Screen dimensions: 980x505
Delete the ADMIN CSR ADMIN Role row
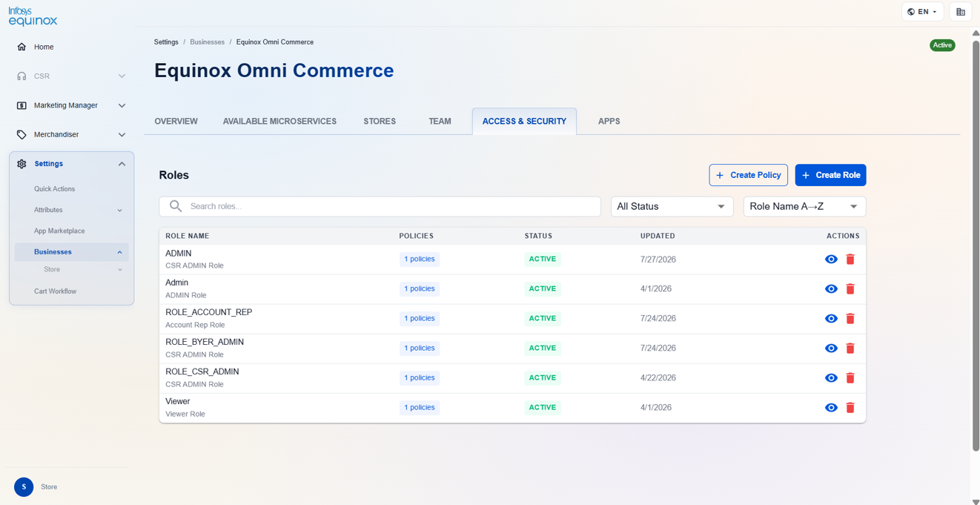pos(850,260)
